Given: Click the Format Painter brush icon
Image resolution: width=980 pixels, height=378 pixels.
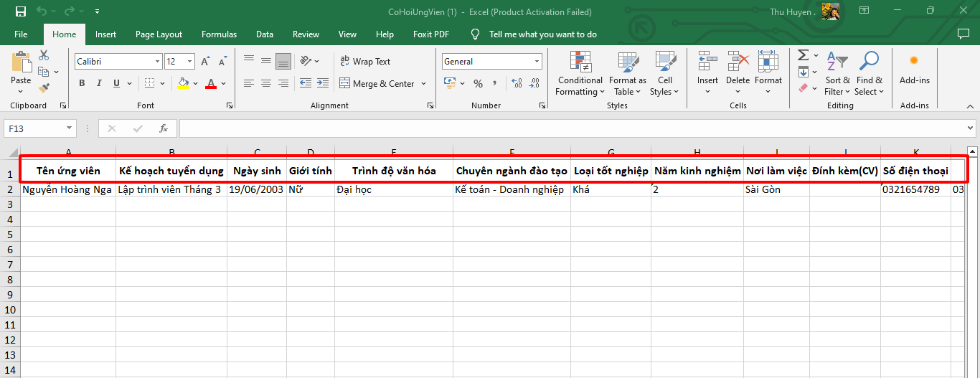Looking at the screenshot, I should click(44, 88).
